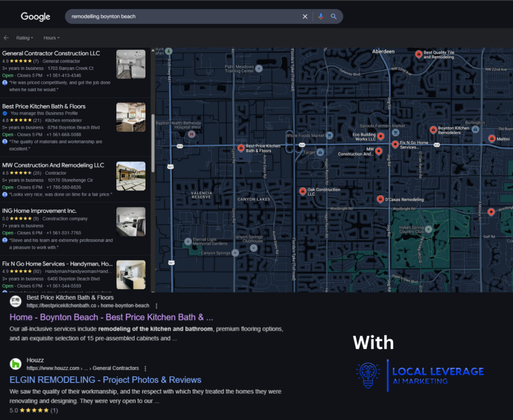Image resolution: width=513 pixels, height=420 pixels.
Task: Click the Valencia Reserve label on map
Action: tap(201, 195)
